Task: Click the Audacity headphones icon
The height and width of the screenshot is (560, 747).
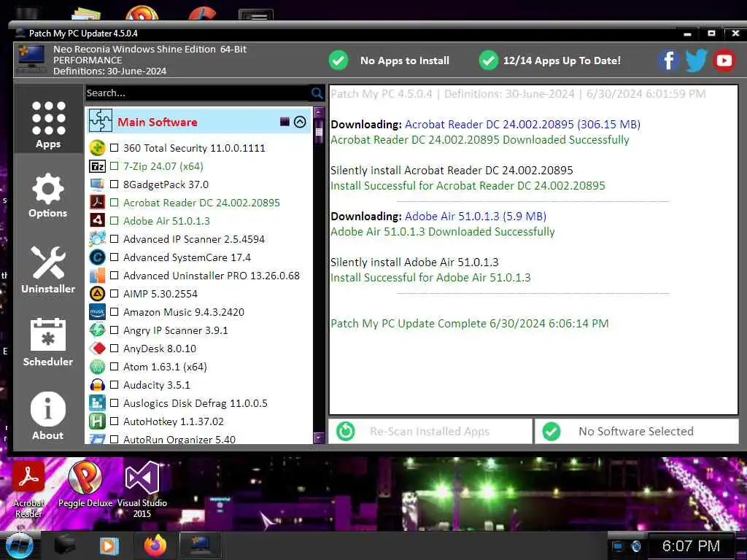Action: tap(97, 385)
